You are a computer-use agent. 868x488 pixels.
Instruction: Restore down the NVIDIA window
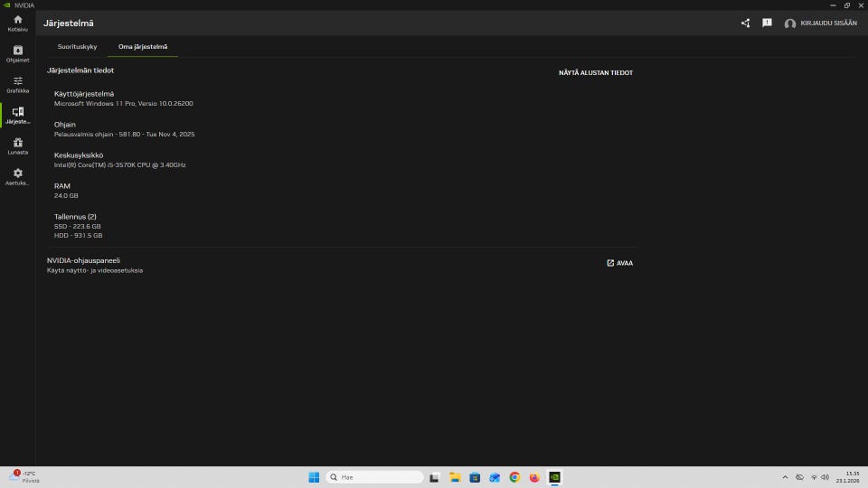point(847,5)
